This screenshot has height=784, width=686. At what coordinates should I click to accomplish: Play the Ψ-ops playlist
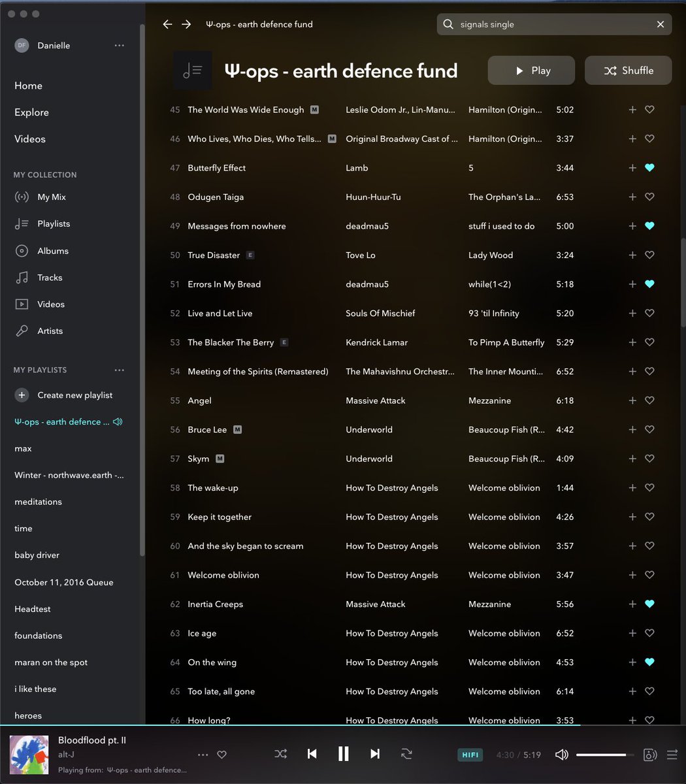point(531,71)
